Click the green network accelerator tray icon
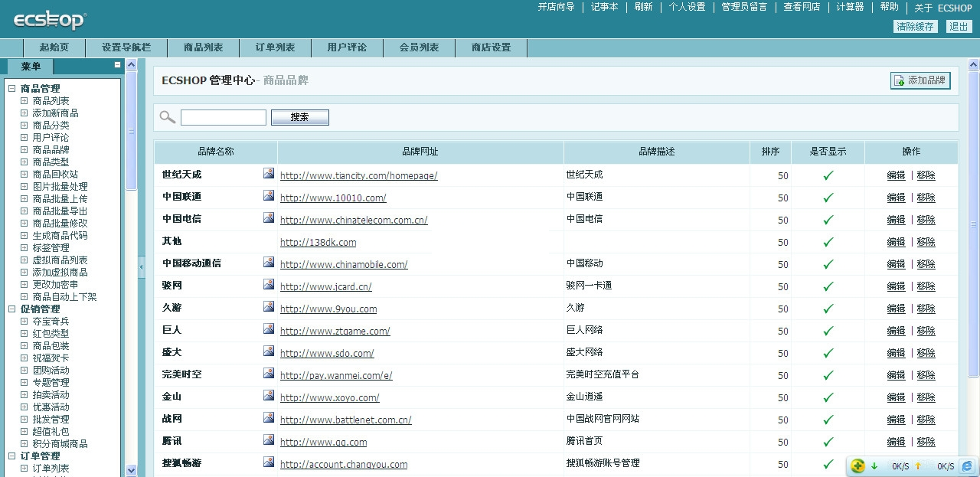The image size is (980, 477). coord(858,466)
